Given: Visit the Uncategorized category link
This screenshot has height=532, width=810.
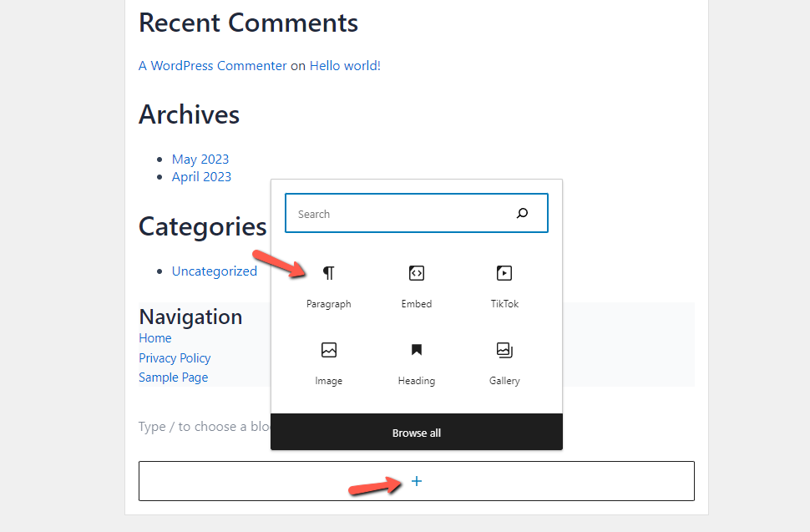Looking at the screenshot, I should pyautogui.click(x=215, y=271).
